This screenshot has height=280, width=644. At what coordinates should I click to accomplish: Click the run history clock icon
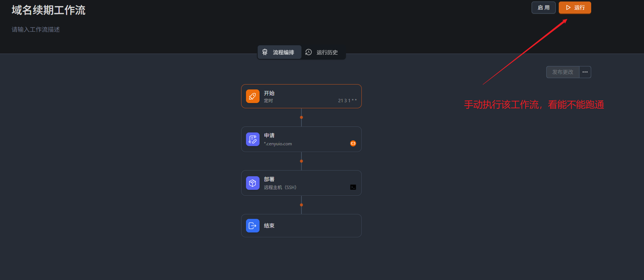[x=309, y=52]
